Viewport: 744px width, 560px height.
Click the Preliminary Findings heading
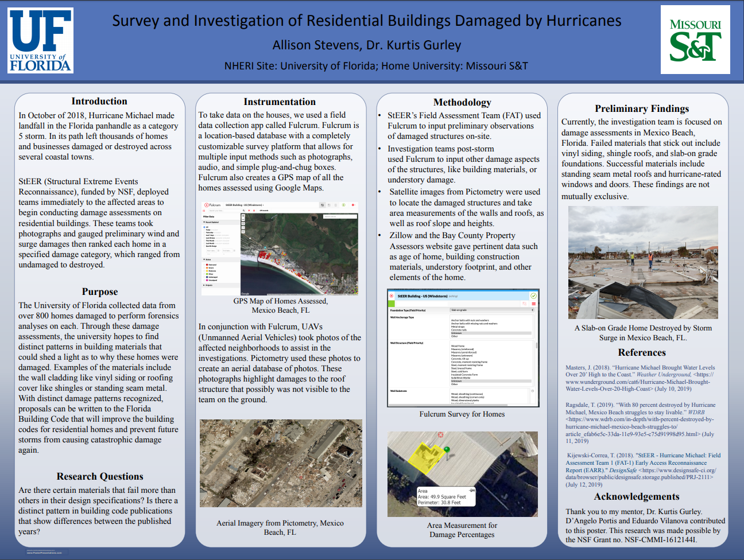click(642, 108)
